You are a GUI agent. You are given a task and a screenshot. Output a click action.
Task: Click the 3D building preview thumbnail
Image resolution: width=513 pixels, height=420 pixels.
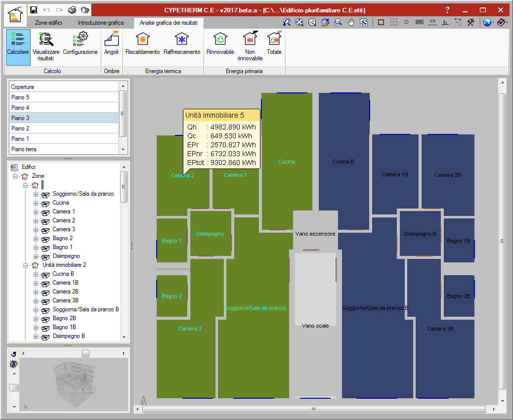pos(74,384)
